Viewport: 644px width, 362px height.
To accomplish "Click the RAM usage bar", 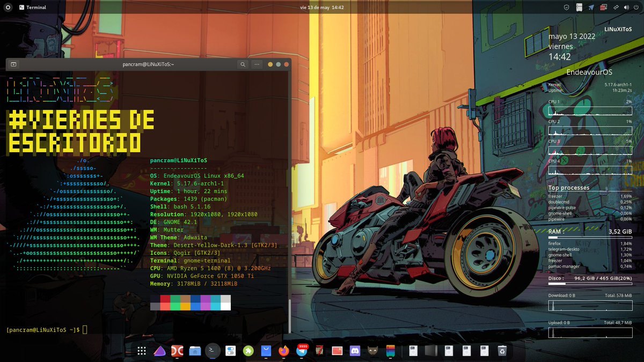I will click(590, 237).
